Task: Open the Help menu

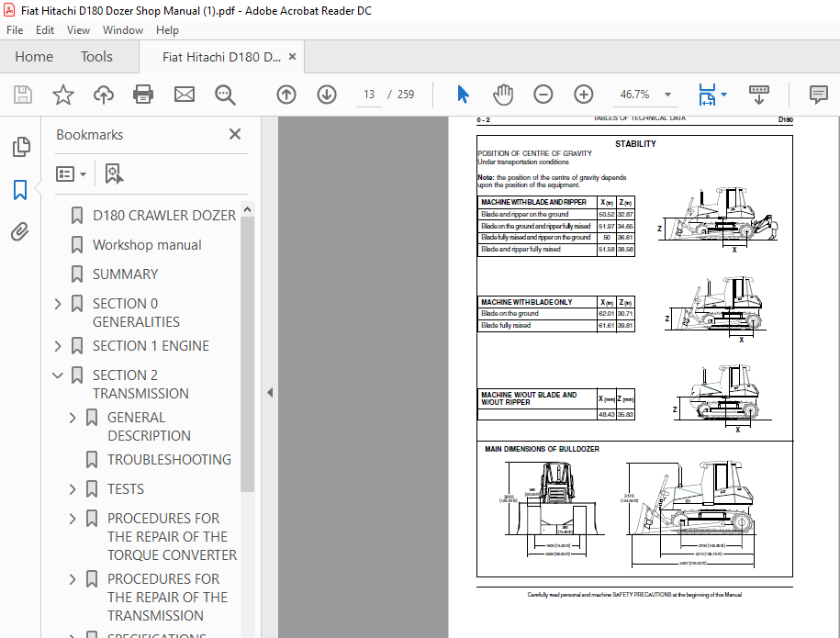Action: [167, 30]
